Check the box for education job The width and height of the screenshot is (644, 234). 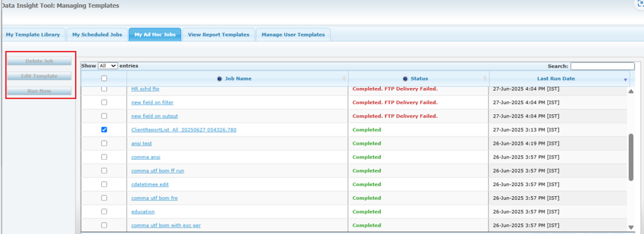point(104,211)
